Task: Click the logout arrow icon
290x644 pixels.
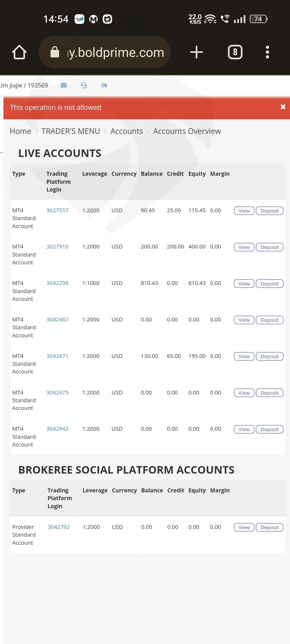Action: [104, 85]
